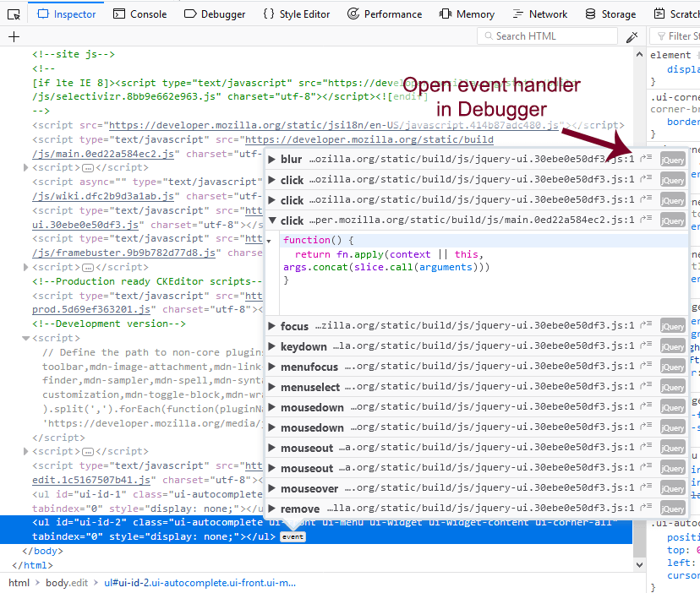Viewport: 700px width, 593px height.
Task: Open the blur handler in Debugger
Action: (x=647, y=159)
